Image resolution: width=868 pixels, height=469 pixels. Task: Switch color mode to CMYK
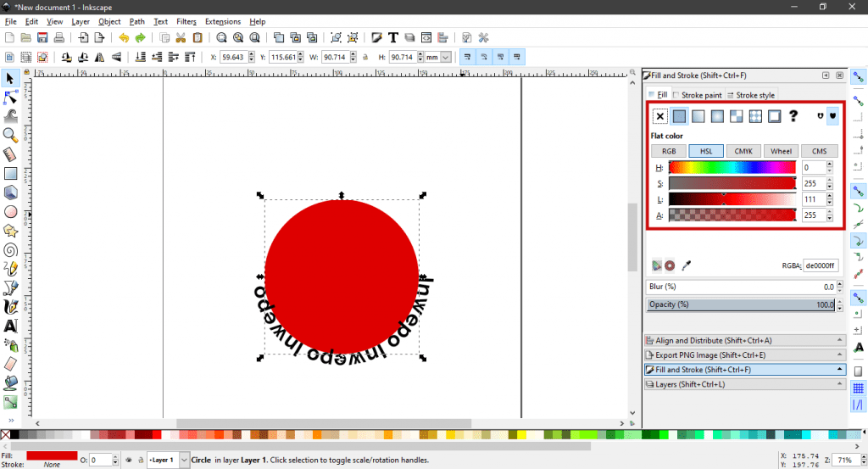tap(743, 151)
